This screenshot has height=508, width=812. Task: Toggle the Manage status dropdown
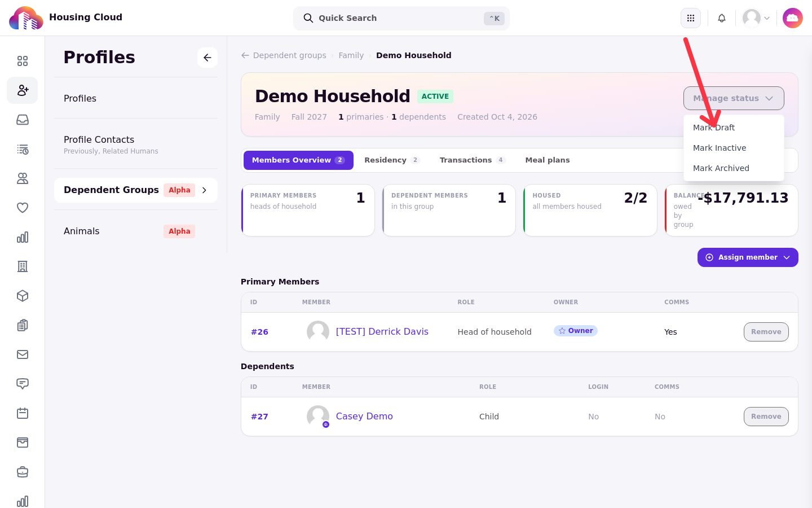click(734, 98)
